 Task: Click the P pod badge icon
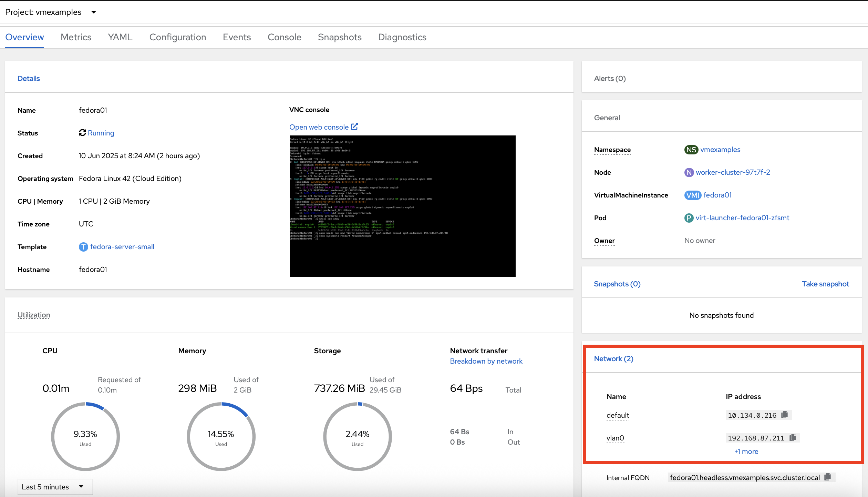coord(689,218)
